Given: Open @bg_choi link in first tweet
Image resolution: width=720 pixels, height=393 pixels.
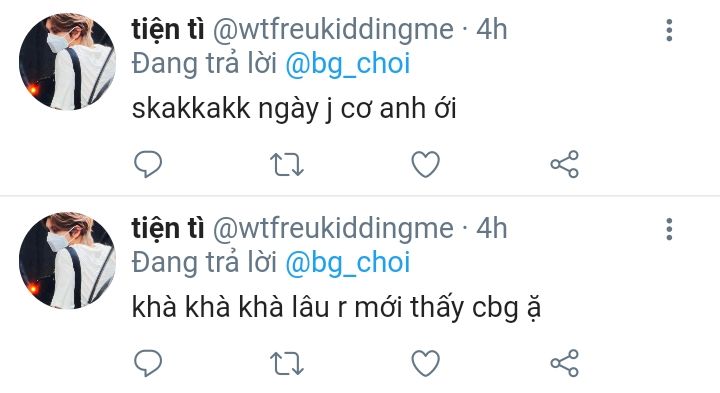Looking at the screenshot, I should click(348, 64).
